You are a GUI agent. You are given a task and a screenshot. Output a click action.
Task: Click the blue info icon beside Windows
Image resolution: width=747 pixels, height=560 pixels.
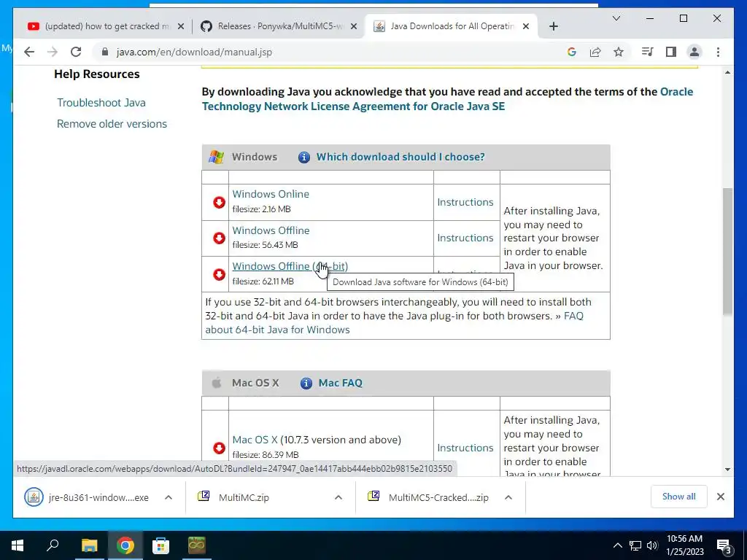pos(304,157)
